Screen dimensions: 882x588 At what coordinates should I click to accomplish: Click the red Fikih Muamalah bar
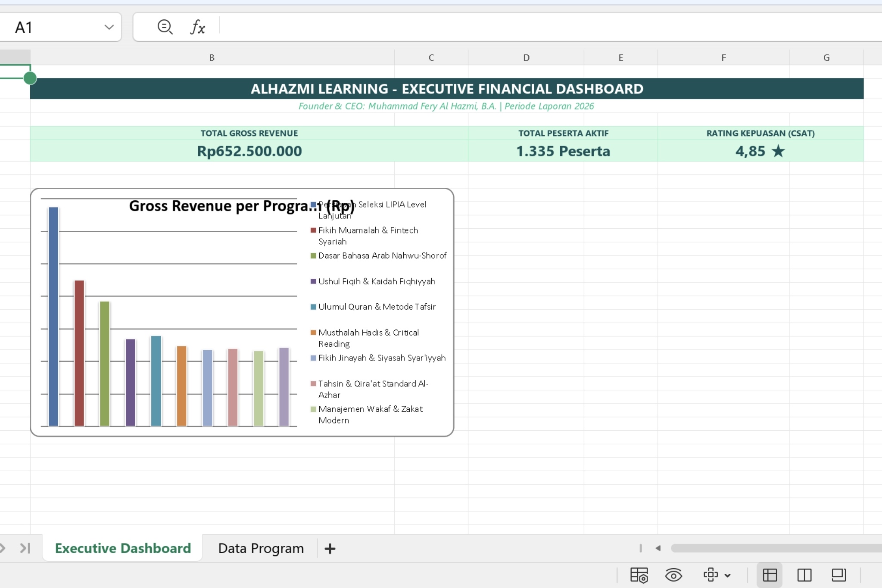pos(79,353)
